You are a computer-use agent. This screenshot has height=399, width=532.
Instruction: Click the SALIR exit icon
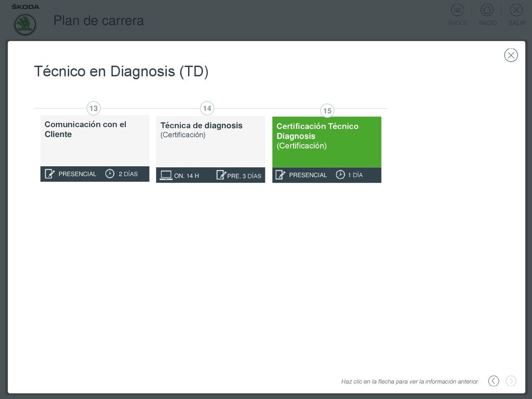[x=516, y=10]
